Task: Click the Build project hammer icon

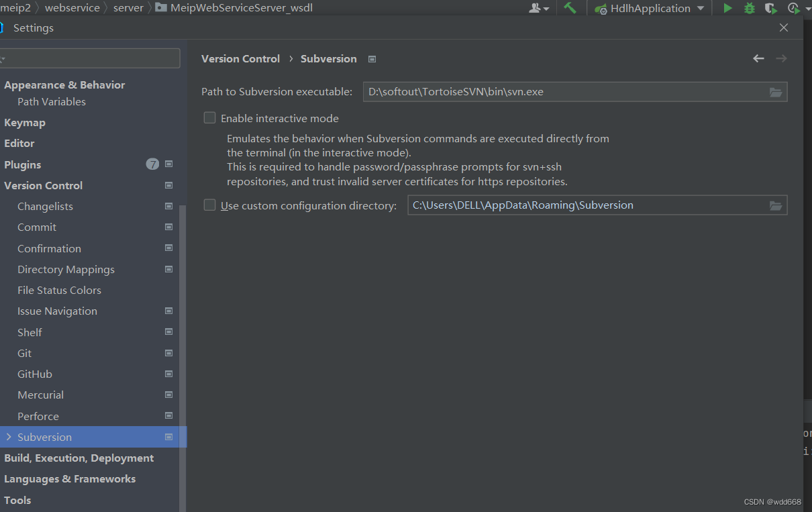Action: click(x=570, y=8)
